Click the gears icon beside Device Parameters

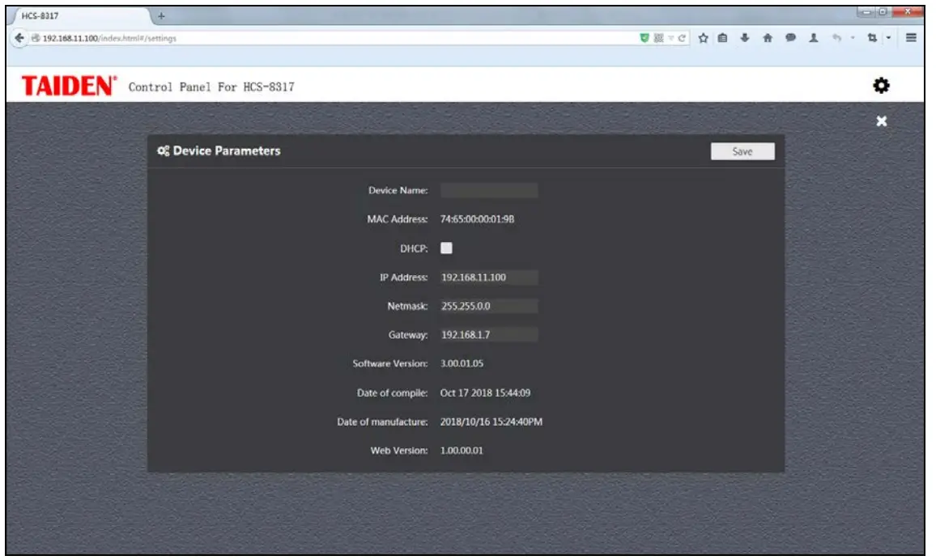click(163, 151)
